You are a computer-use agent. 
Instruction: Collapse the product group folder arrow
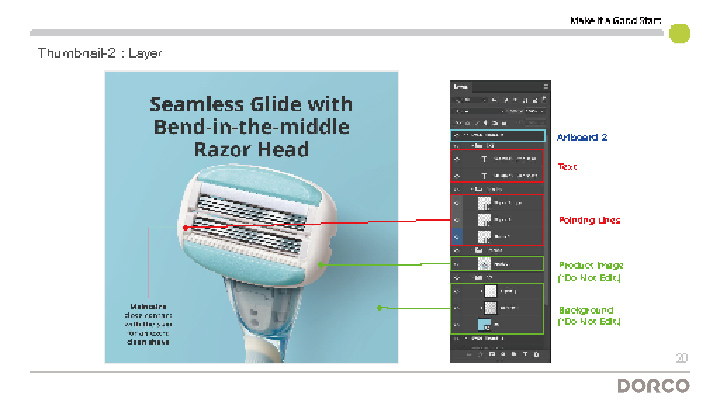pos(472,251)
